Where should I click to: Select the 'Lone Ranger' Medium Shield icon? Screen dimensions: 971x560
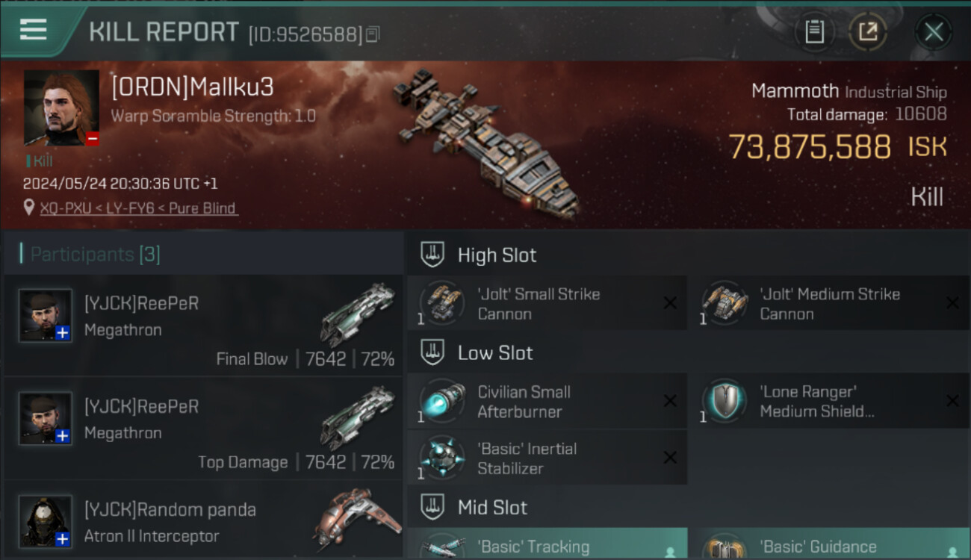coord(725,401)
